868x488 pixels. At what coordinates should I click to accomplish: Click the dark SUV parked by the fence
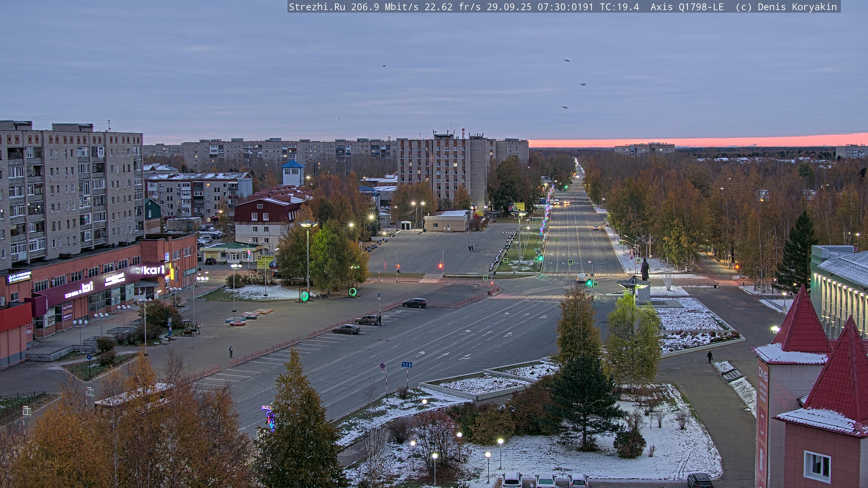(x=414, y=303)
